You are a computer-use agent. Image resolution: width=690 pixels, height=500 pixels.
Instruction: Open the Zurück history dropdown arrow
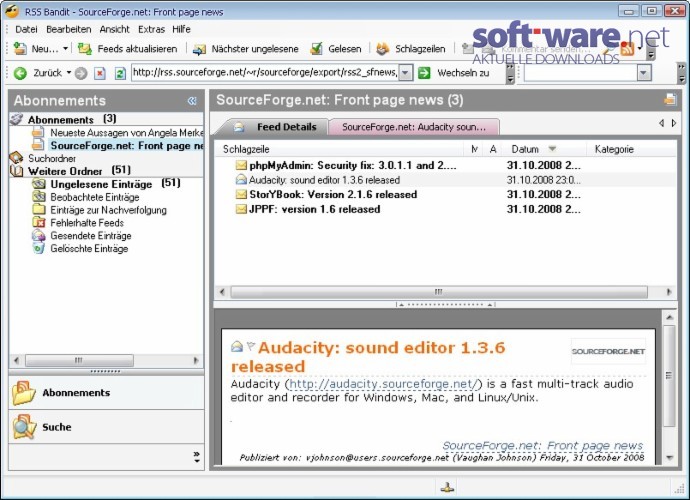pos(69,73)
